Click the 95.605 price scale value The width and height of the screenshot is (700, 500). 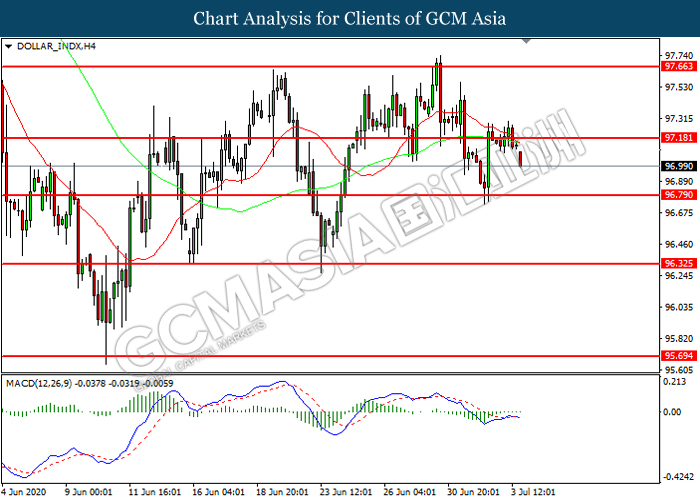[x=679, y=370]
